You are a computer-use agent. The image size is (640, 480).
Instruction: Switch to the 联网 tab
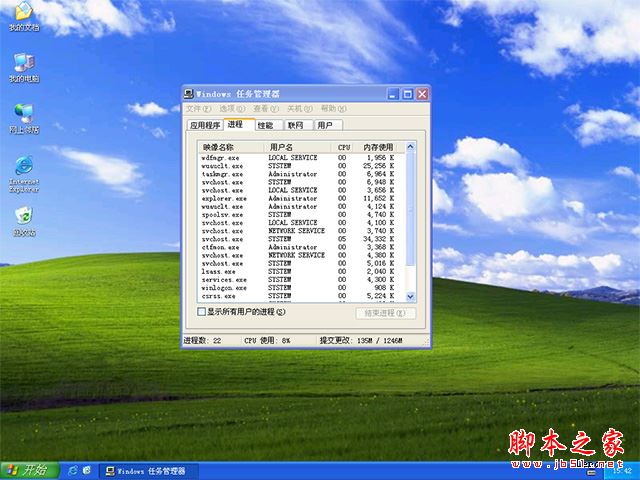(298, 125)
